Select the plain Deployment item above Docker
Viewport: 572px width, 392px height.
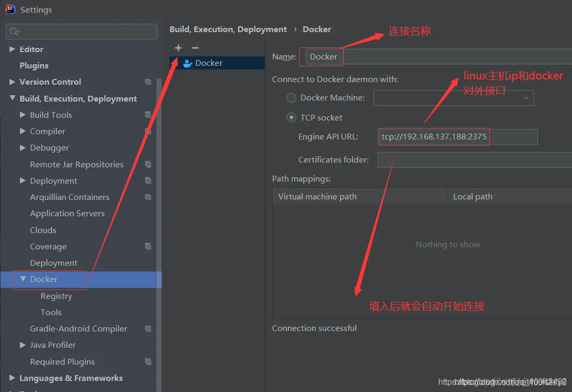pyautogui.click(x=54, y=263)
